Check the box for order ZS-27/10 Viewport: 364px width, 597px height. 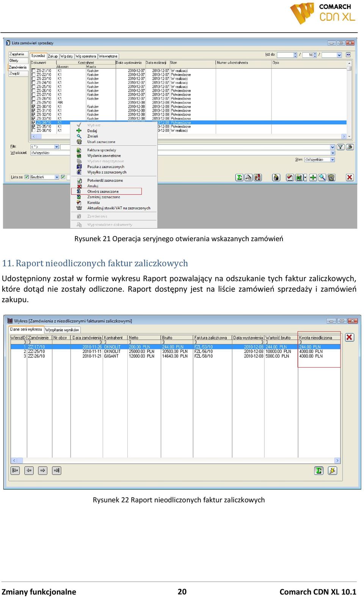point(34,95)
